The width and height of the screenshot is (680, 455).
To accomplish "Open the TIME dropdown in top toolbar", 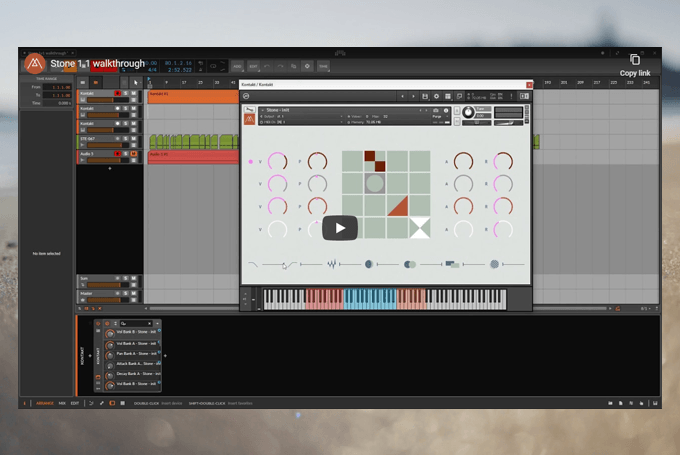I will tap(324, 66).
